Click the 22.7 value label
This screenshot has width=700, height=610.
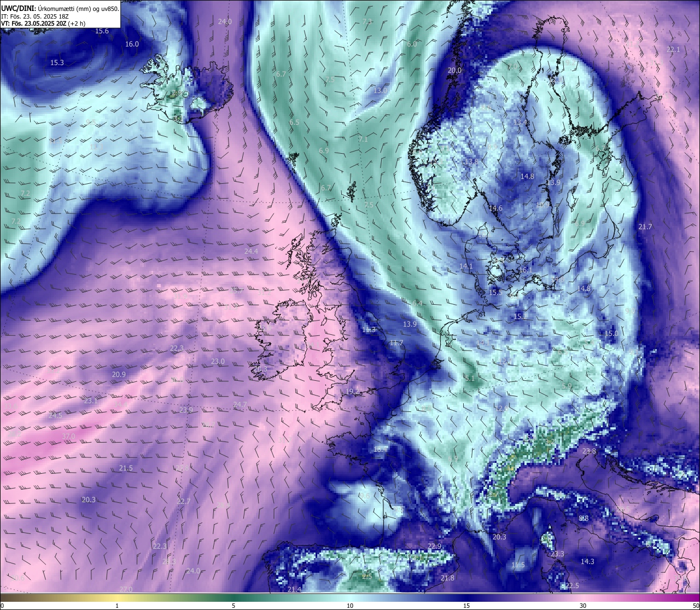[x=184, y=502]
